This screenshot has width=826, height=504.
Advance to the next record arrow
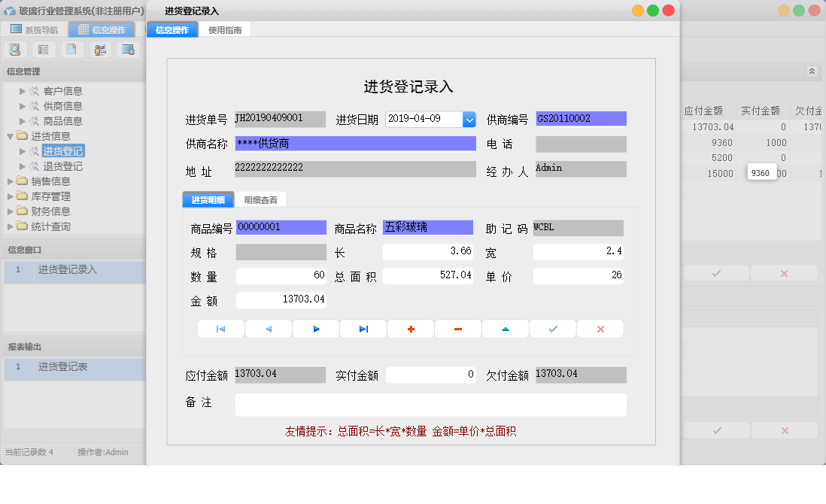point(315,328)
